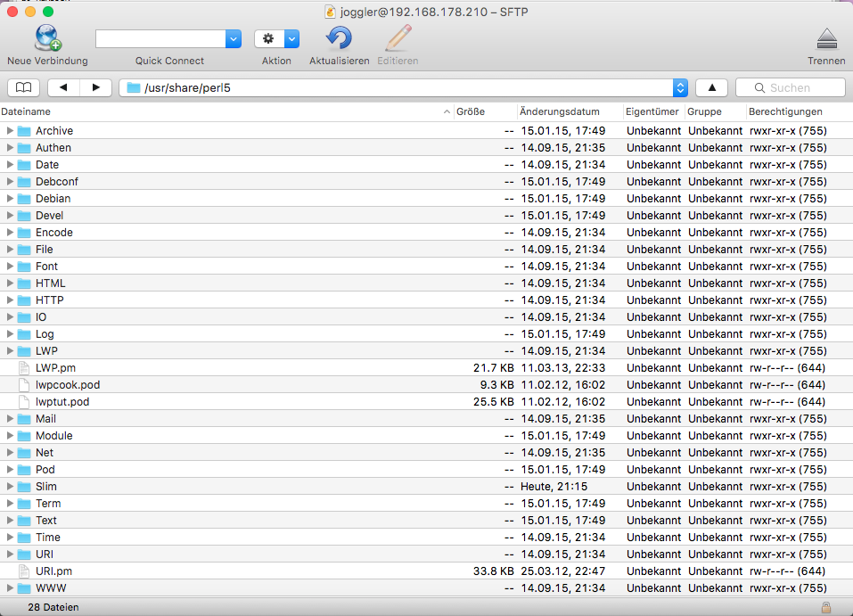Screen dimensions: 853x616
Task: Sort by Änderungsdatum column header
Action: coord(570,111)
